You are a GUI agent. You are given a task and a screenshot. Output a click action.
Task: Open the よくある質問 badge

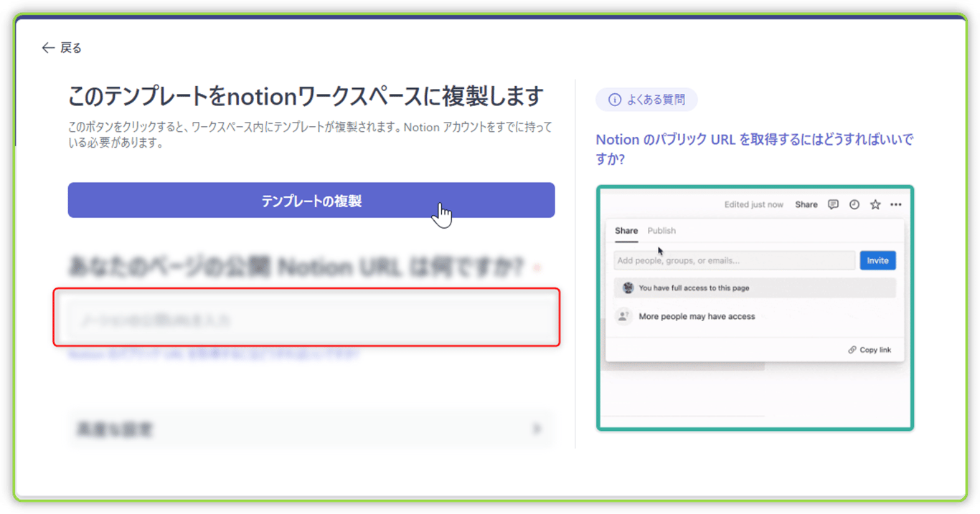(646, 100)
